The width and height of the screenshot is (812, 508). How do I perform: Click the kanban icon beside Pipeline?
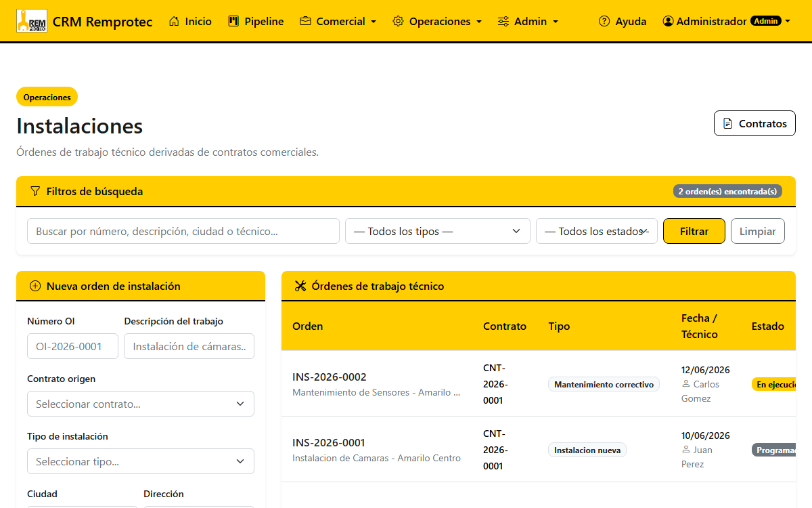pos(233,22)
